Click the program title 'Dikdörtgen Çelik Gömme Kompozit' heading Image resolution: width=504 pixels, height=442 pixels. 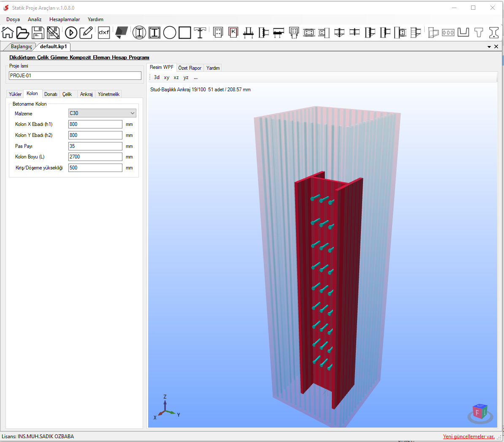coord(79,57)
